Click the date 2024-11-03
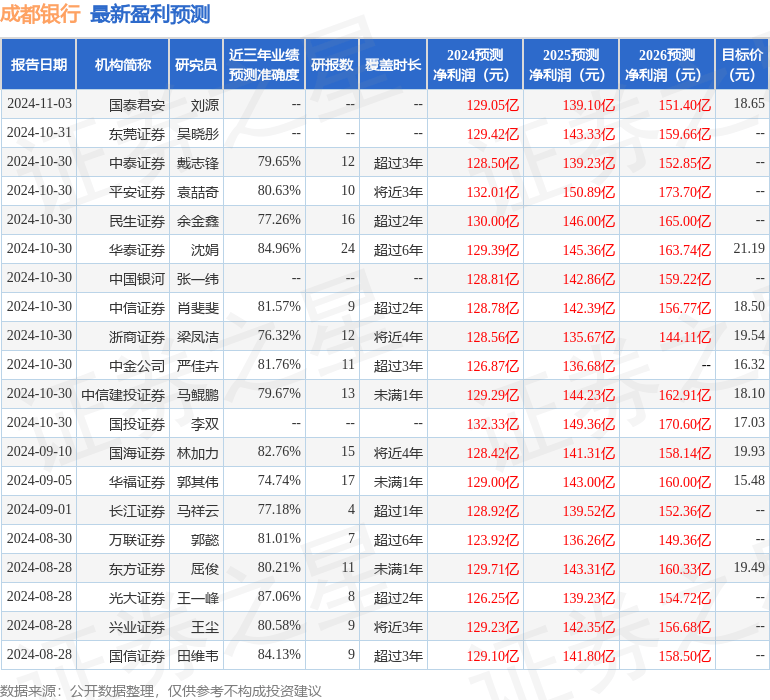This screenshot has width=770, height=700. click(39, 104)
